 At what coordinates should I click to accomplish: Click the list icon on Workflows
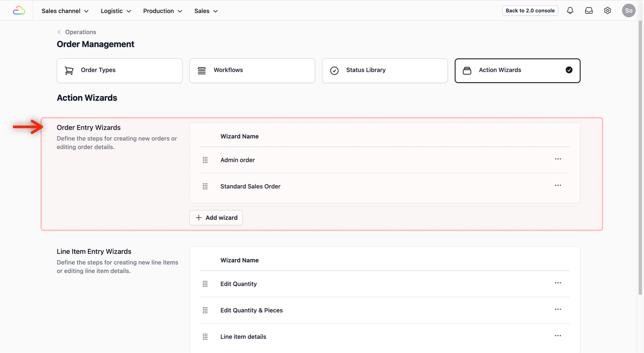coord(202,71)
